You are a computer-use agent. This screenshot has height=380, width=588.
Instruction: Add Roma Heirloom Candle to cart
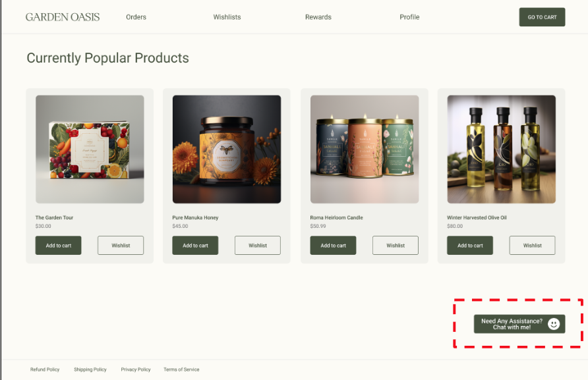pyautogui.click(x=333, y=246)
